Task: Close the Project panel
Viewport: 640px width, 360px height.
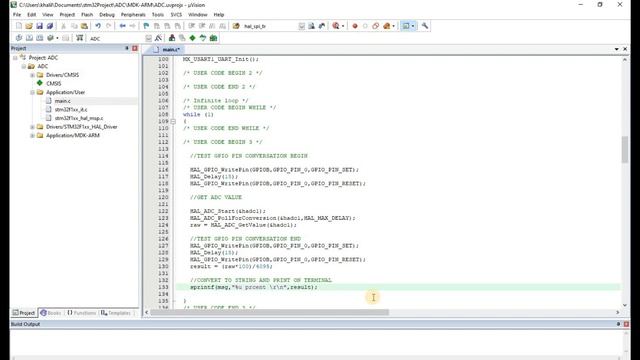Action: (x=135, y=49)
